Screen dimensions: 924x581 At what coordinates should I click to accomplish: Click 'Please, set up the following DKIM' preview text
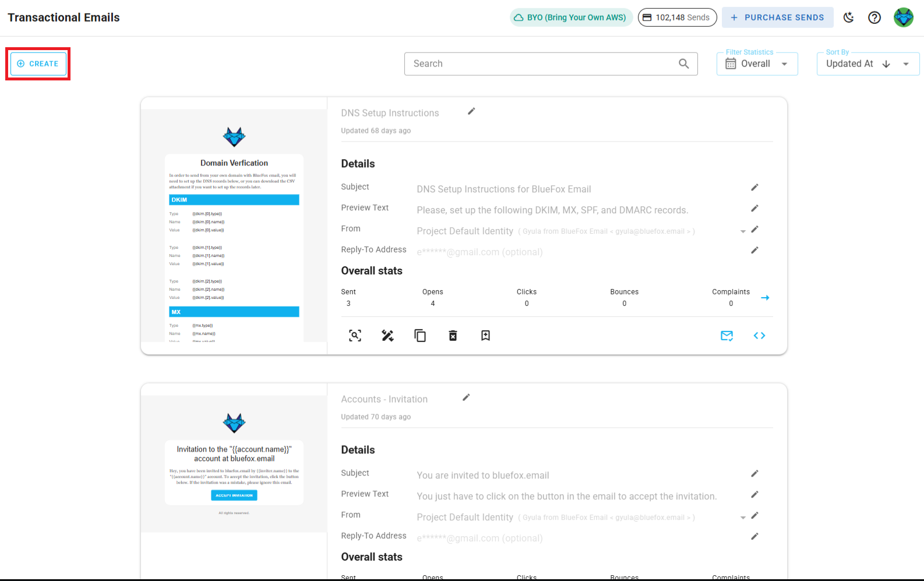[552, 210]
